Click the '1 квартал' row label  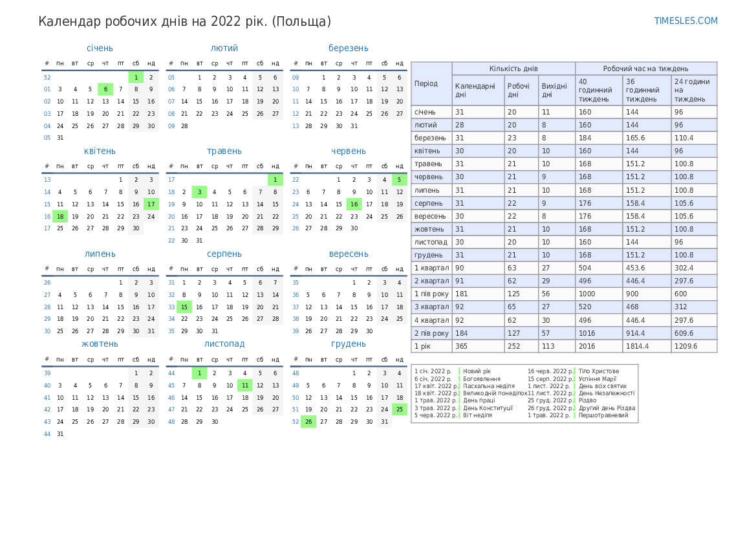(x=431, y=268)
